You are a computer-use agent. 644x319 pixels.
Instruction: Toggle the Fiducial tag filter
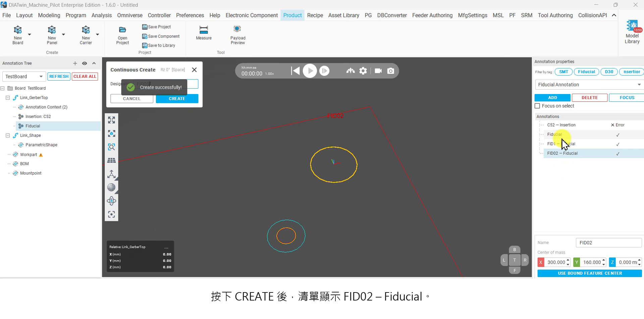pyautogui.click(x=586, y=72)
